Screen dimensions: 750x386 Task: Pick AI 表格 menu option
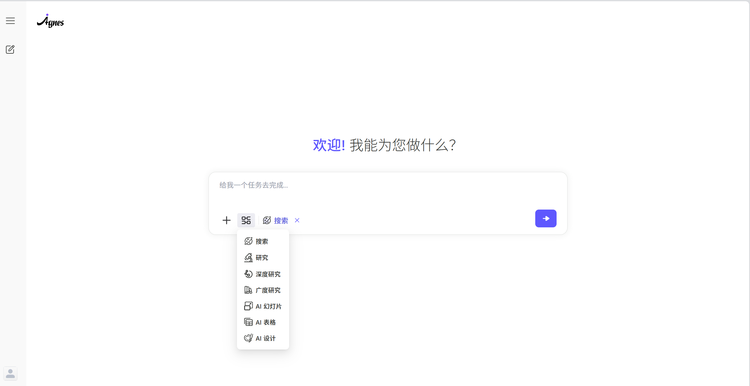[263, 322]
